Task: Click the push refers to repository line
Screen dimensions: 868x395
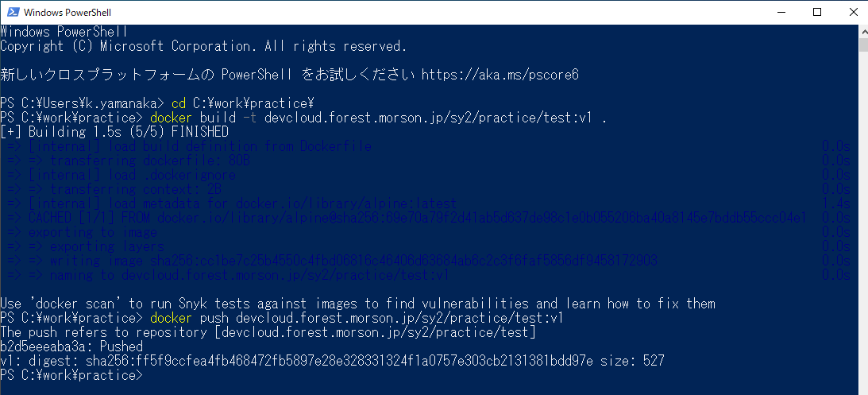Action: (268, 332)
